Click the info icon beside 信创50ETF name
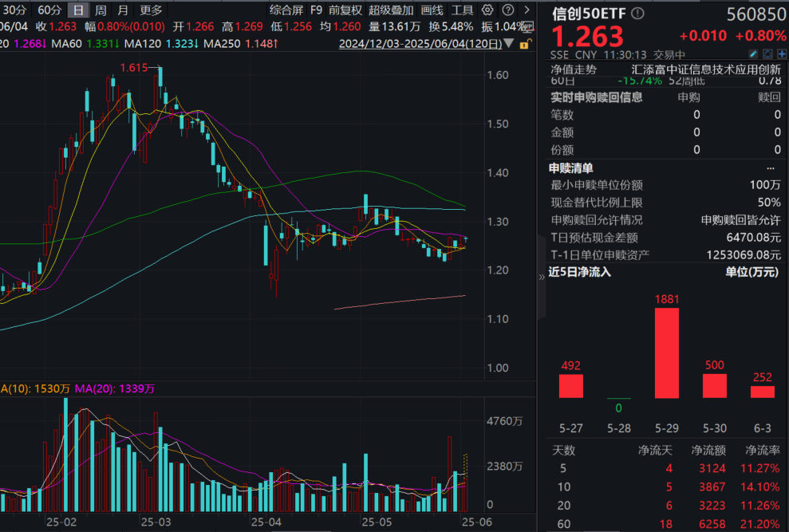This screenshot has height=532, width=789. click(637, 13)
